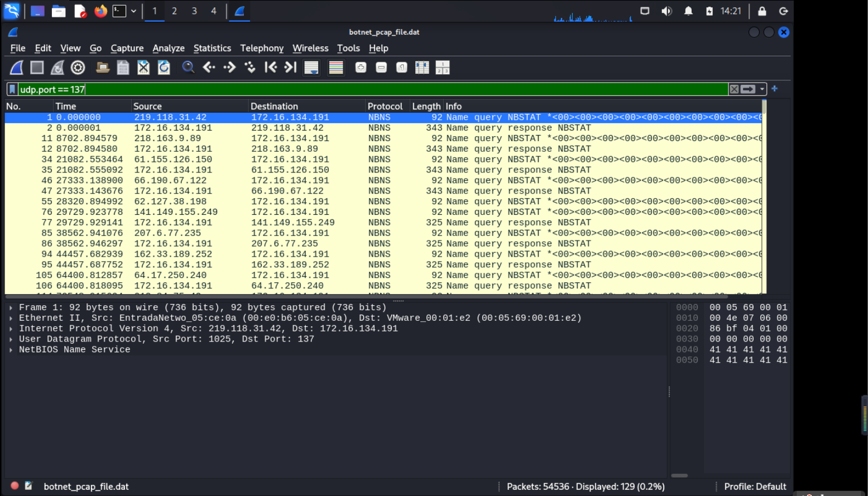Sort by the Source column header
This screenshot has height=496, width=868.
(x=190, y=106)
